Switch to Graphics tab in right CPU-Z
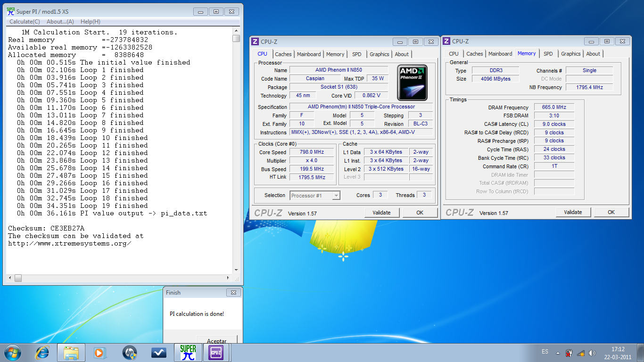The height and width of the screenshot is (362, 644). pyautogui.click(x=571, y=54)
